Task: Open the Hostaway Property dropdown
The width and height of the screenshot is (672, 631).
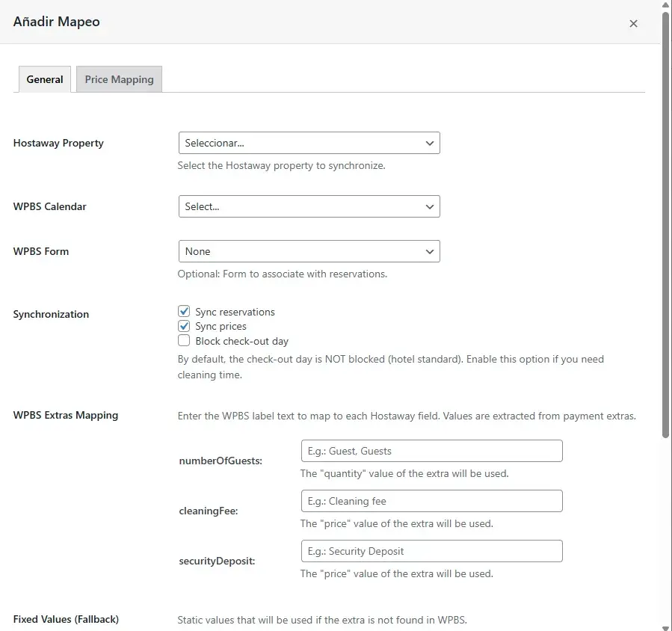Action: (x=309, y=143)
